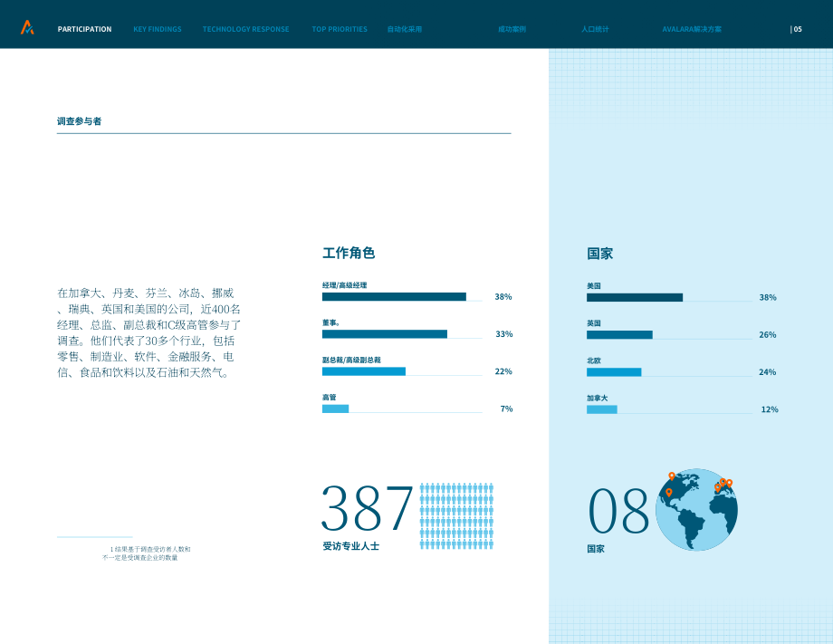833x644 pixels.
Task: Switch to TOP PRIORITIES tab
Action: 340,29
